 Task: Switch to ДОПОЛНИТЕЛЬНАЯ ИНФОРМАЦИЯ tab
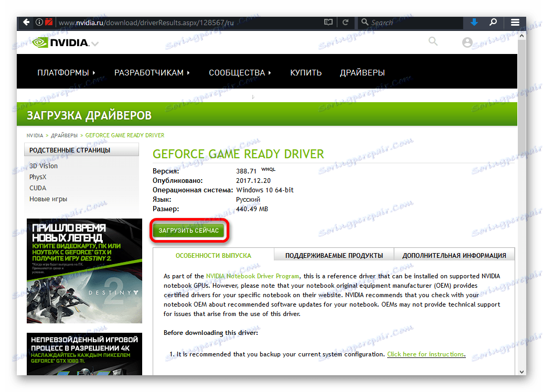point(454,255)
